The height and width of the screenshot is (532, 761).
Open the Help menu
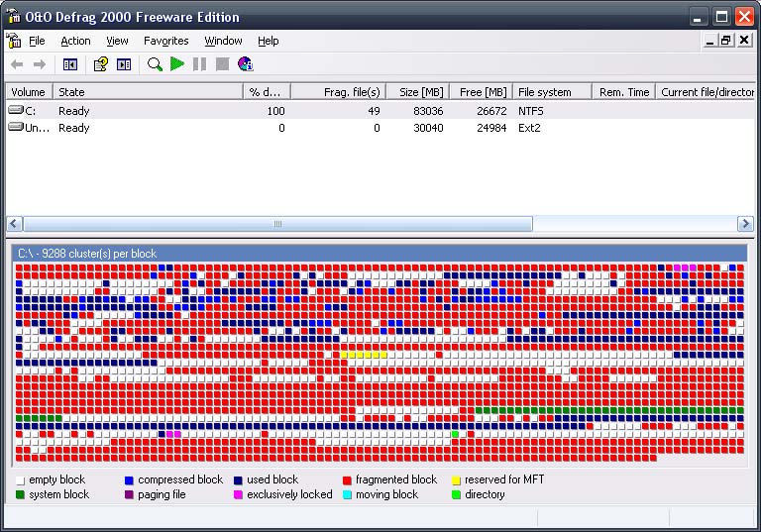click(x=268, y=41)
